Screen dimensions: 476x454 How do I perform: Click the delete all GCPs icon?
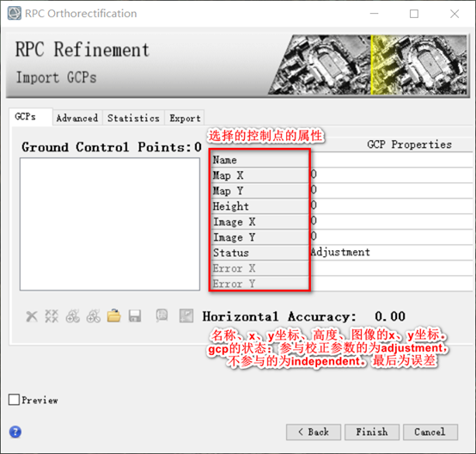point(52,316)
